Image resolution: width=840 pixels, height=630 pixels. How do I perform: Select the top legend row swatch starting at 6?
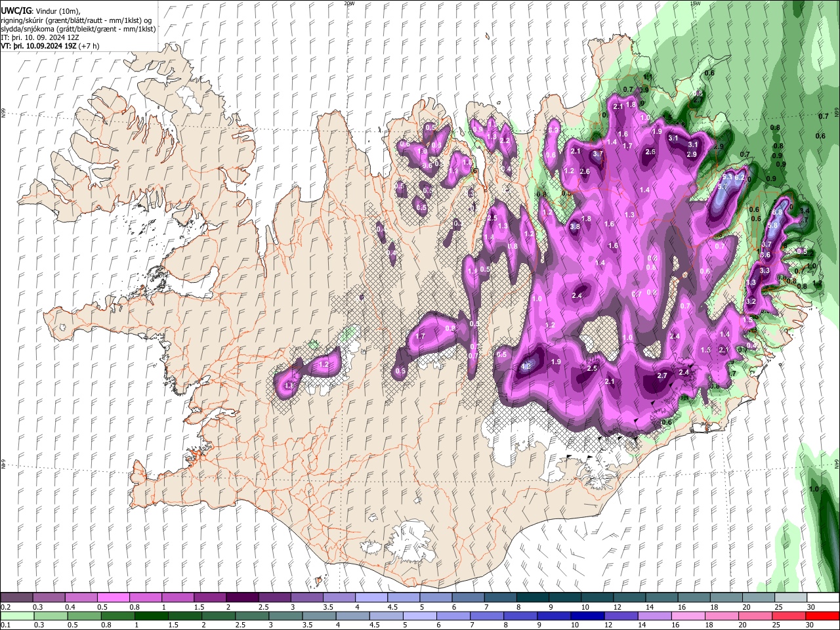[468, 598]
